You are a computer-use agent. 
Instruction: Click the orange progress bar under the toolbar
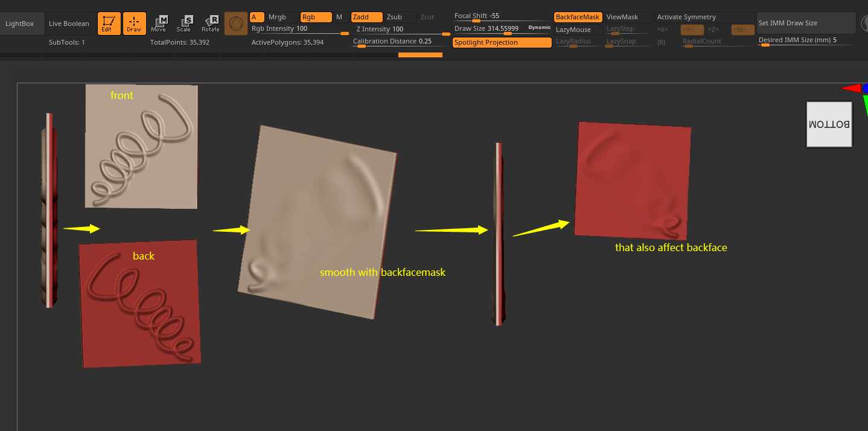click(x=420, y=55)
